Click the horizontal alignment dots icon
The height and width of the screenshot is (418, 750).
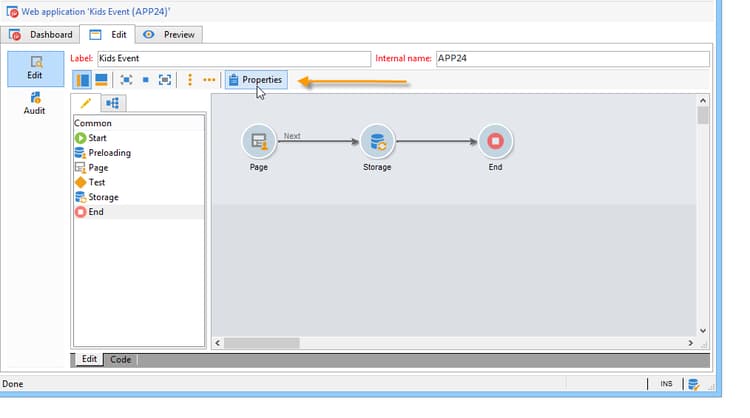coord(209,80)
